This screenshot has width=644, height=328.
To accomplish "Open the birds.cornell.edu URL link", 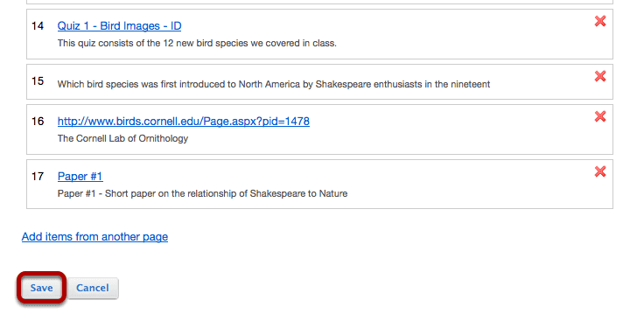I will pos(183,121).
